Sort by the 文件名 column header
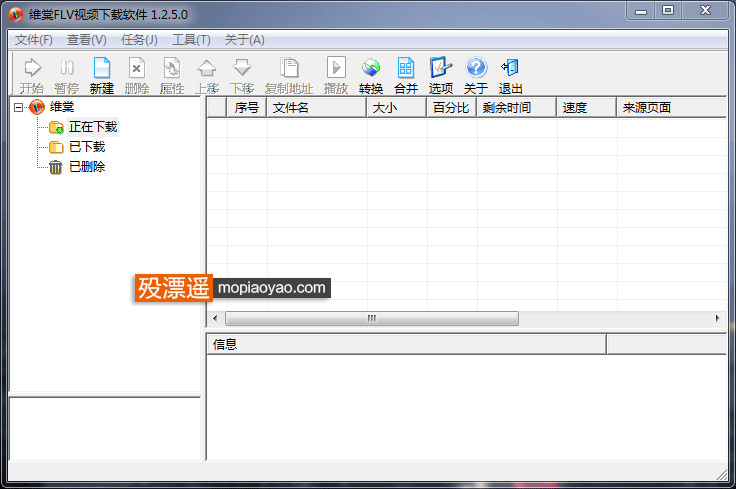The width and height of the screenshot is (736, 489). pyautogui.click(x=317, y=107)
